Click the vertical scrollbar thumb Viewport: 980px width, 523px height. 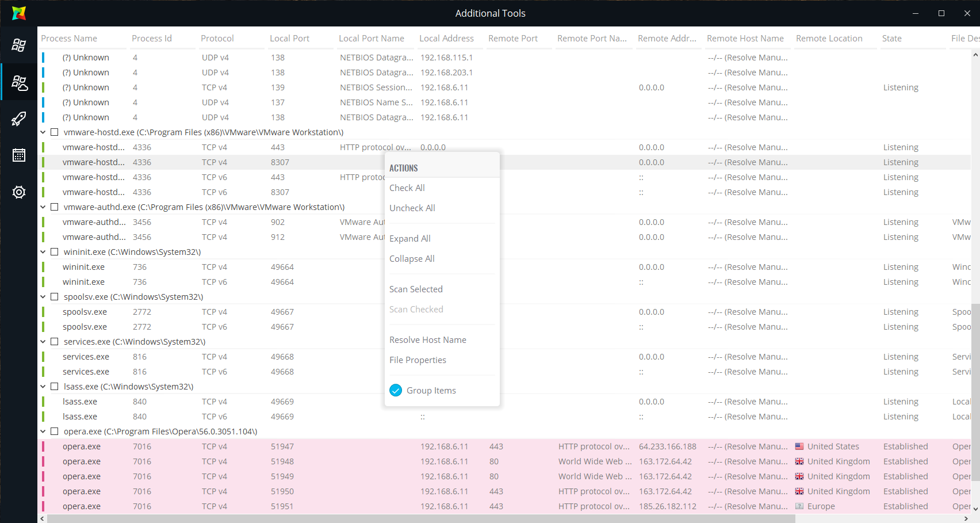pos(975,393)
